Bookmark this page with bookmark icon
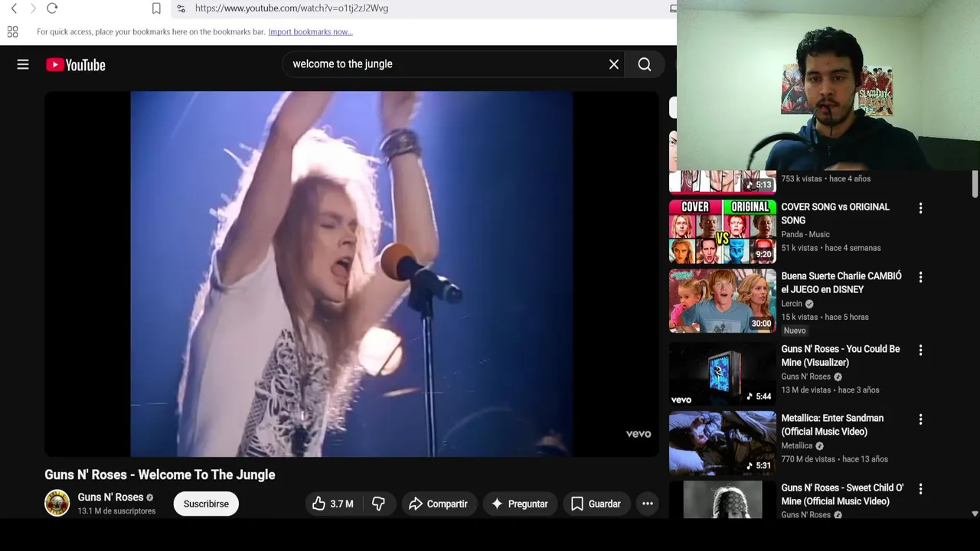The height and width of the screenshot is (551, 980). click(x=156, y=8)
